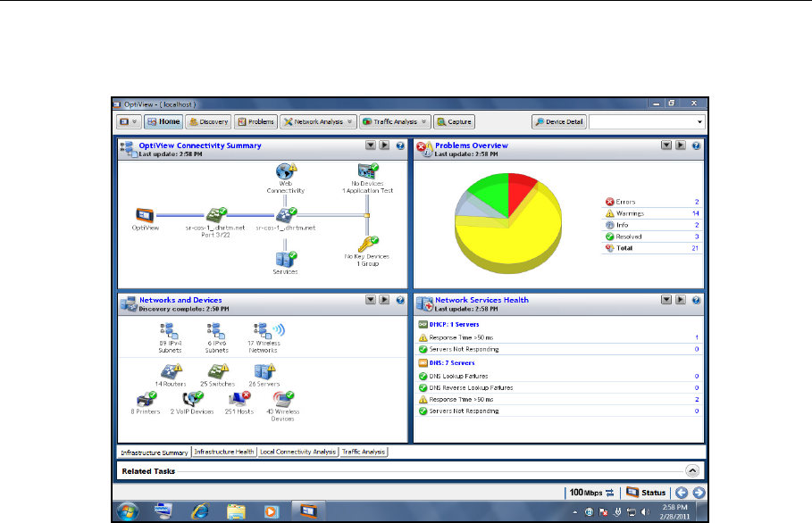Open the Web Connectivity globe icon
The height and width of the screenshot is (523, 812).
coord(285,171)
